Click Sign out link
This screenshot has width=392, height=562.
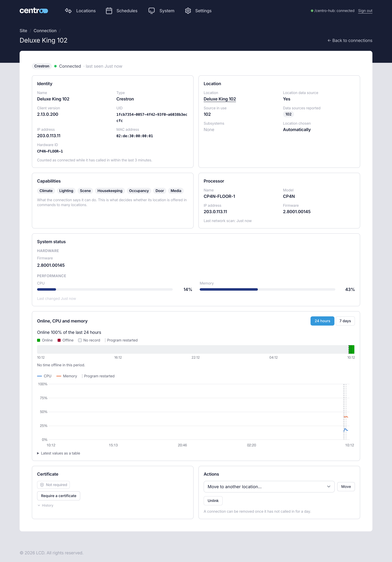coord(365,11)
